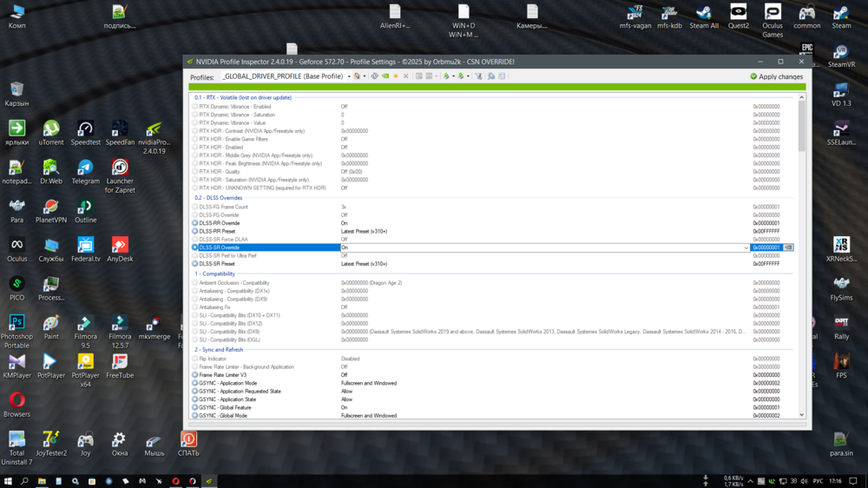This screenshot has height=488, width=868.
Task: Open the Oculus Games desktop icon
Action: point(773,21)
